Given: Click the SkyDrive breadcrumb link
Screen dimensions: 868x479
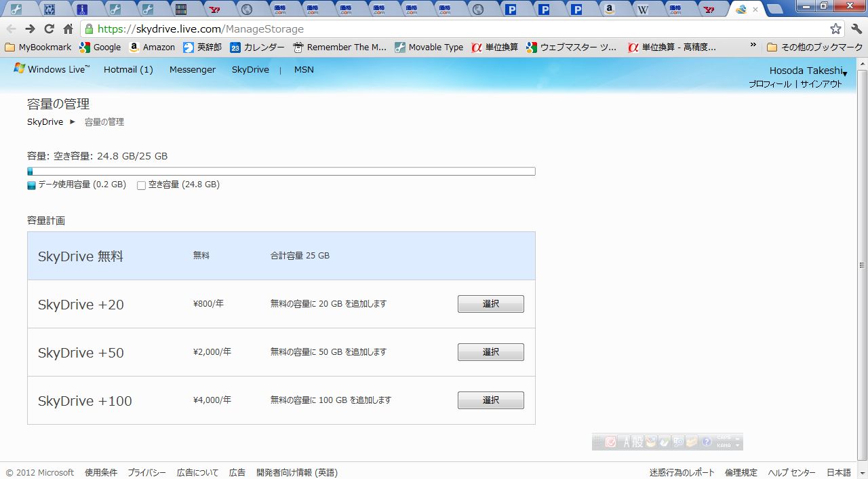Looking at the screenshot, I should pyautogui.click(x=45, y=122).
